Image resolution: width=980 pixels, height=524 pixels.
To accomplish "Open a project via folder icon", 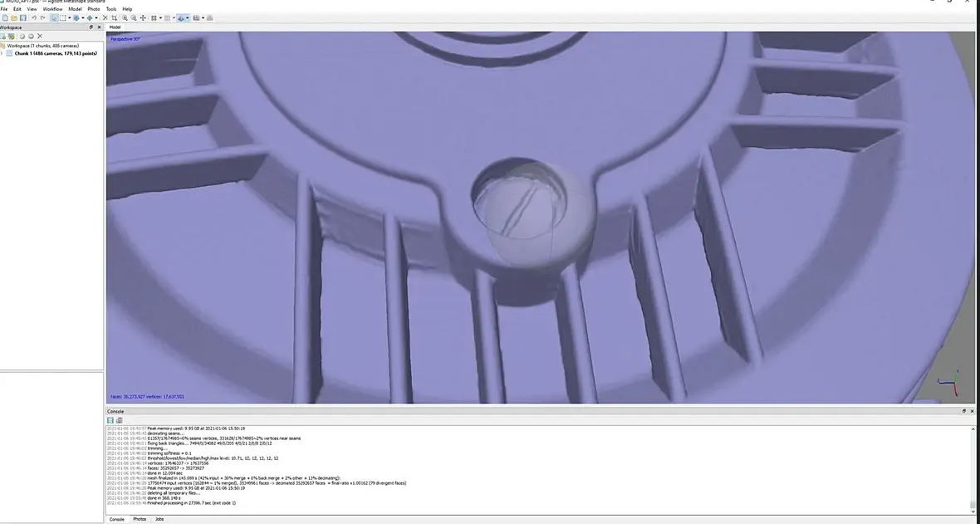I will click(x=14, y=18).
